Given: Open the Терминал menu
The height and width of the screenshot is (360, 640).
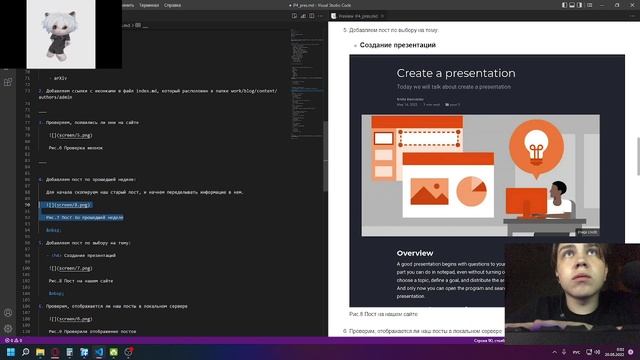Looking at the screenshot, I should click(x=149, y=5).
